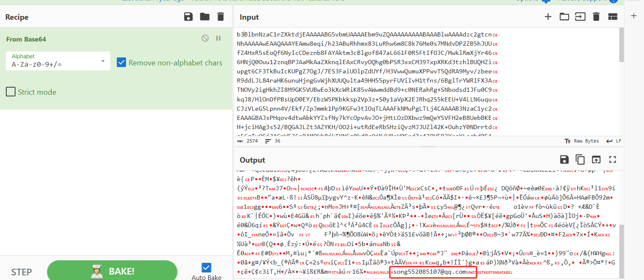Open folder as input
The image size is (644, 280).
(564, 17)
